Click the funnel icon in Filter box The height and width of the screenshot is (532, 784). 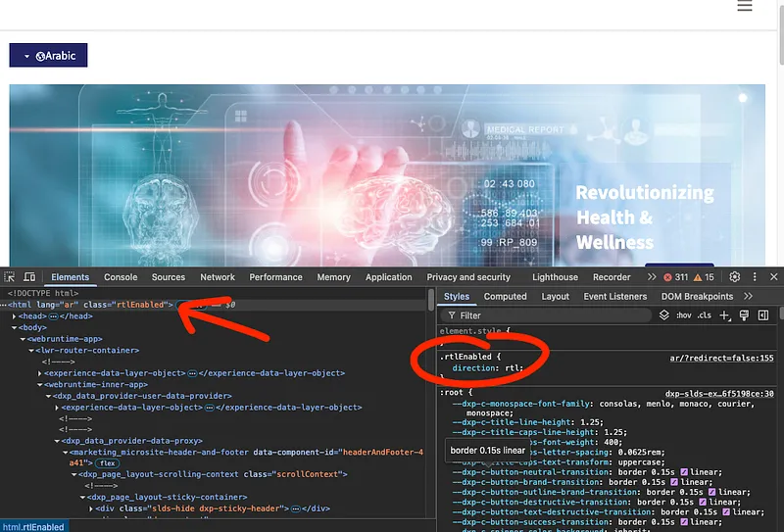pyautogui.click(x=452, y=315)
